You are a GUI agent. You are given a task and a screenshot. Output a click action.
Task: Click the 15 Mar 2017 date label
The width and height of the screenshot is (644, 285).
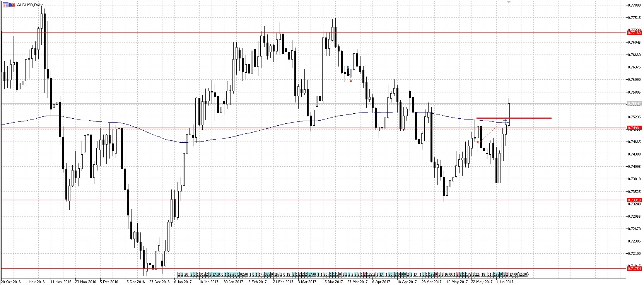click(x=333, y=282)
